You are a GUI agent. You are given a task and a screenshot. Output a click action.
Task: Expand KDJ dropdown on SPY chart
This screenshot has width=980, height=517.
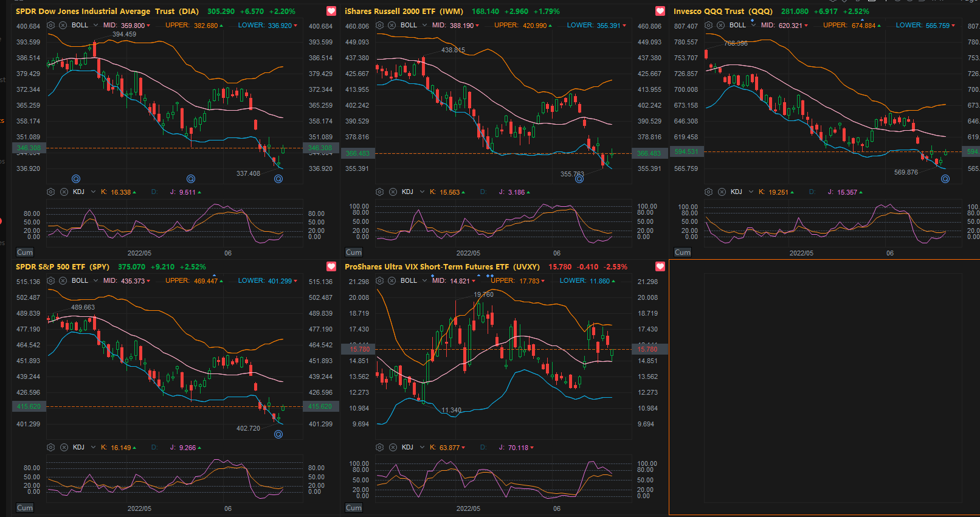tap(93, 448)
